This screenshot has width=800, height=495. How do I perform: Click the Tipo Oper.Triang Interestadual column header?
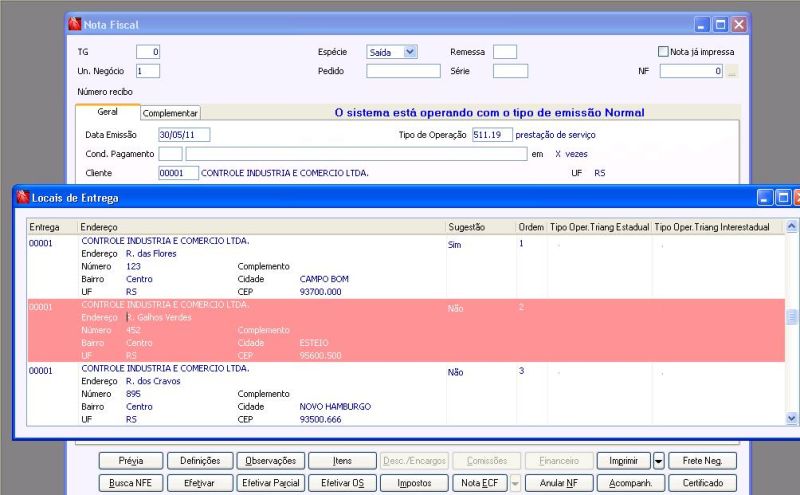click(x=718, y=227)
